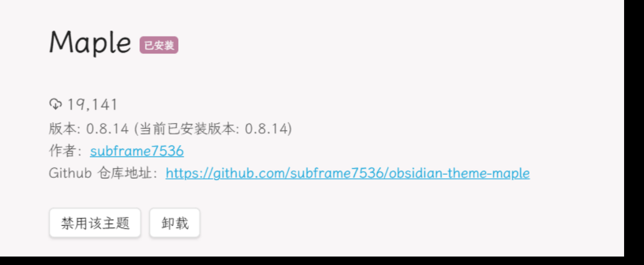Open the obsidian-theme-maple GitHub repository URL
The height and width of the screenshot is (265, 644).
point(347,173)
